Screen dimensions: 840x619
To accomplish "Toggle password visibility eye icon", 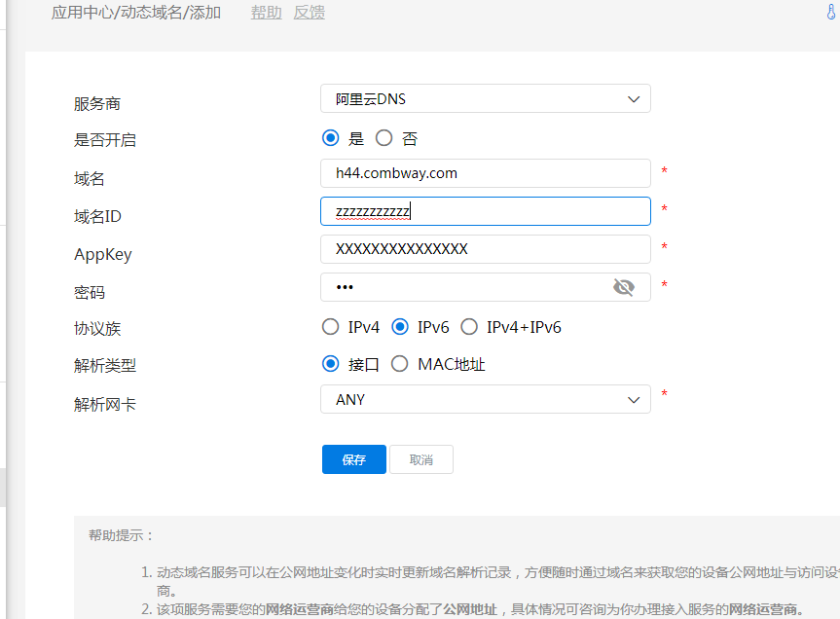I will 624,287.
